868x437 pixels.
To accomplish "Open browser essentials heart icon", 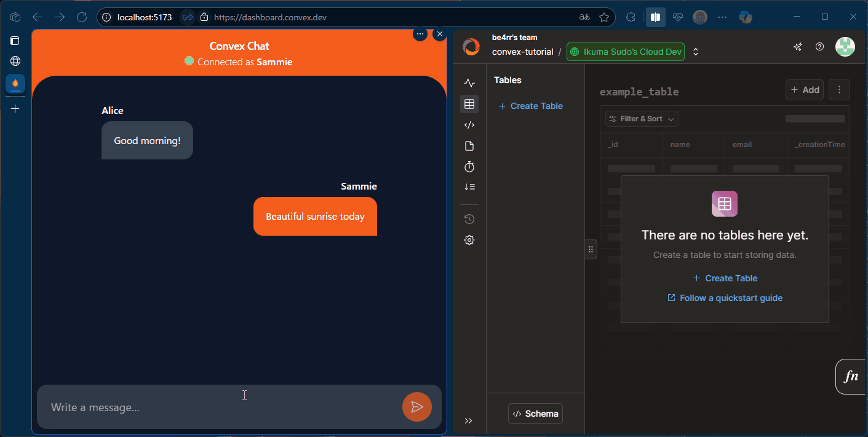I will (x=678, y=17).
